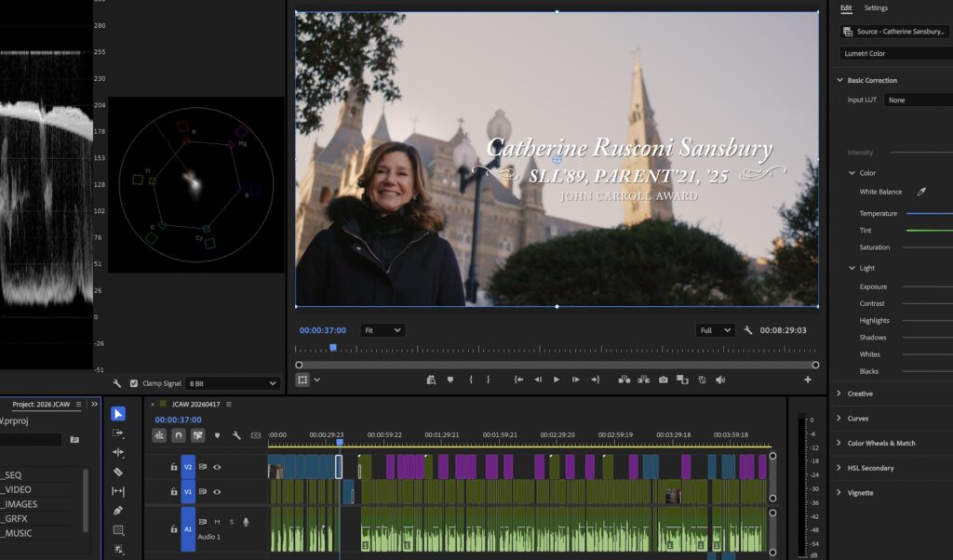Click the Extract button
The width and height of the screenshot is (953, 560).
click(644, 380)
